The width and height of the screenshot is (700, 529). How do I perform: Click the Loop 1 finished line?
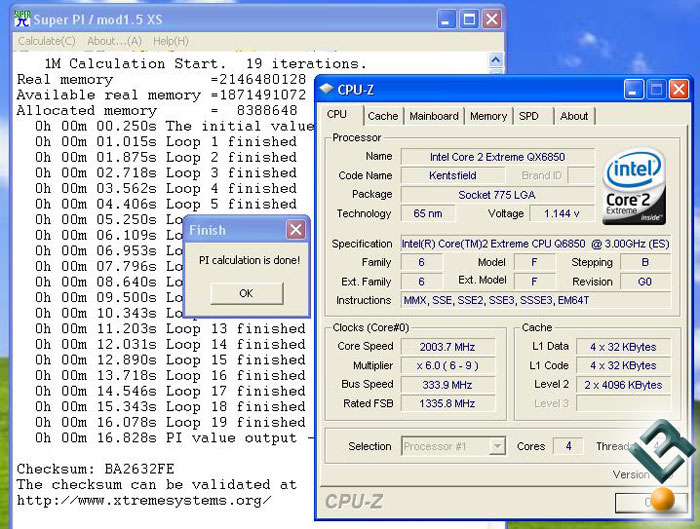coord(166,142)
